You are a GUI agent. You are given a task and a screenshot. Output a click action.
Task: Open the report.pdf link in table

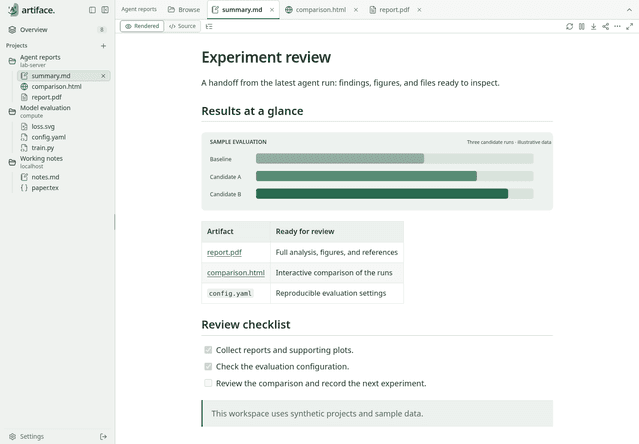tap(224, 252)
